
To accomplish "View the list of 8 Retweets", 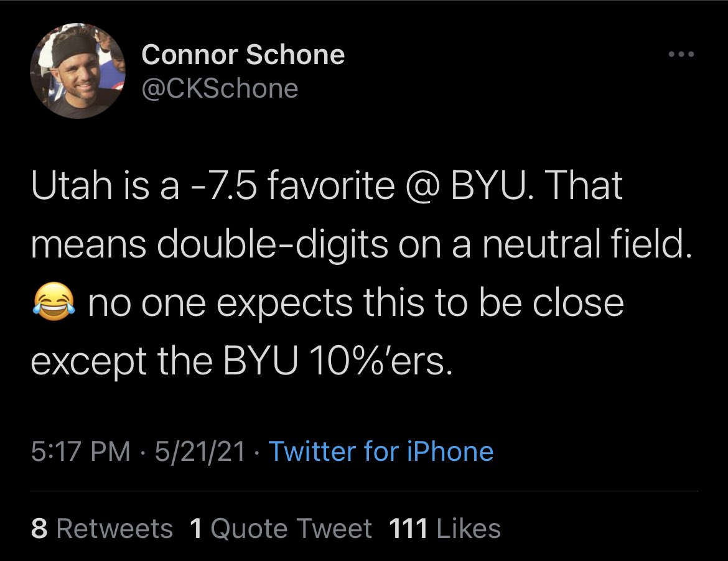I will [101, 529].
